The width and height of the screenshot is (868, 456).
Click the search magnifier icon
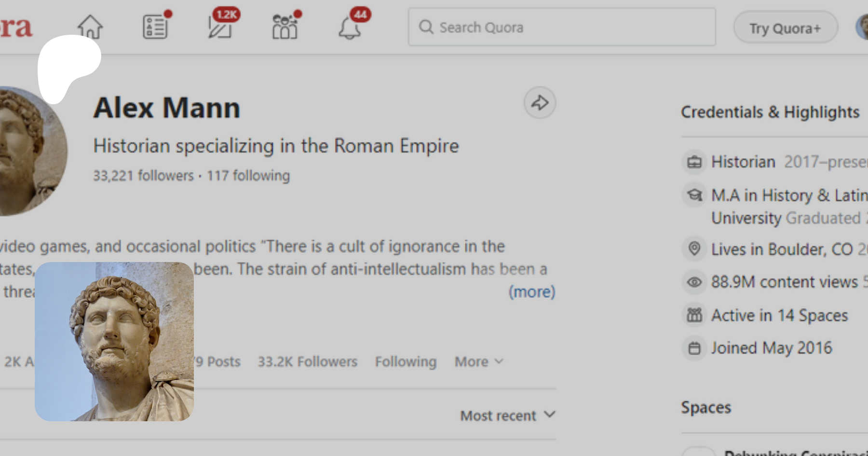pos(426,27)
